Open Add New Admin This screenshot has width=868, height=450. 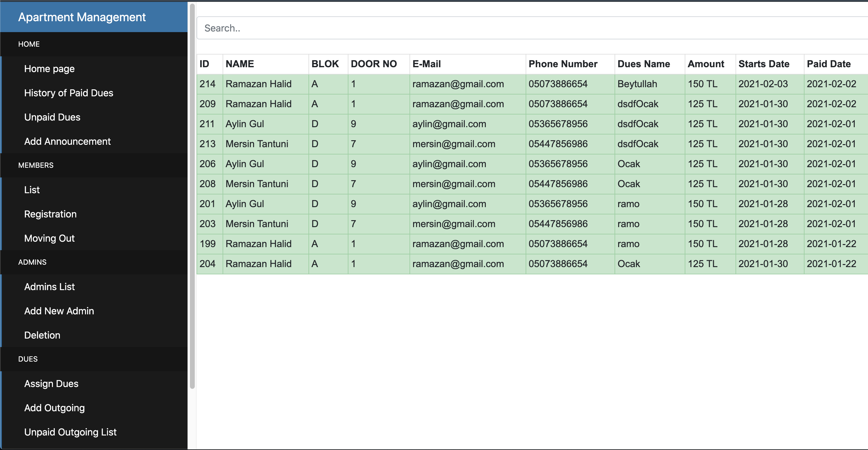point(59,311)
